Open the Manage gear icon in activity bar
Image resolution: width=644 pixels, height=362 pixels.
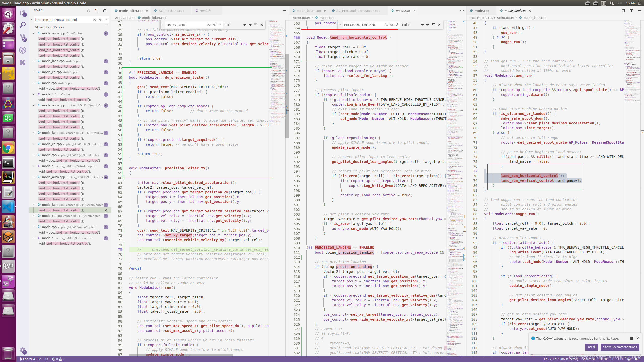point(23,350)
